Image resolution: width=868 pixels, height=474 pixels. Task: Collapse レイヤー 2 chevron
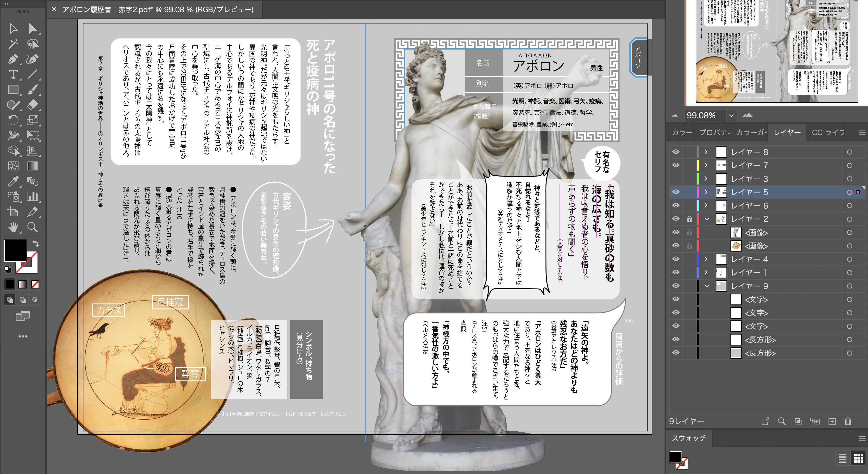[707, 219]
